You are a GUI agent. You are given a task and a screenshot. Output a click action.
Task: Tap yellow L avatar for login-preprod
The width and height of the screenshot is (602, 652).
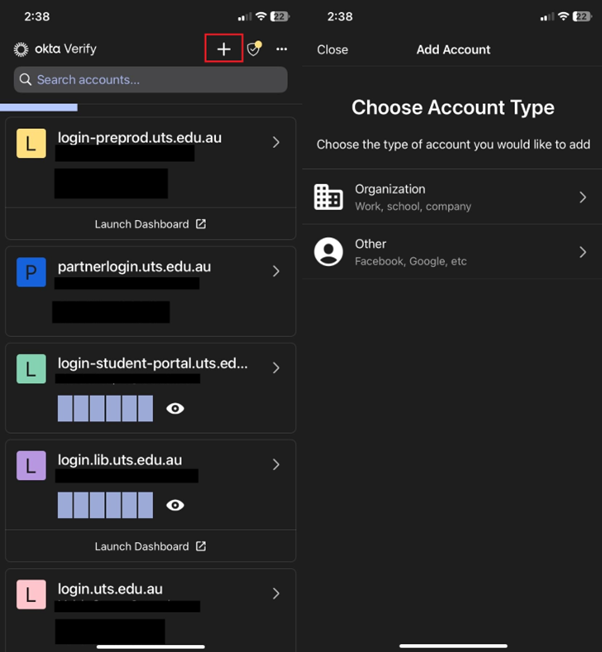coord(31,143)
